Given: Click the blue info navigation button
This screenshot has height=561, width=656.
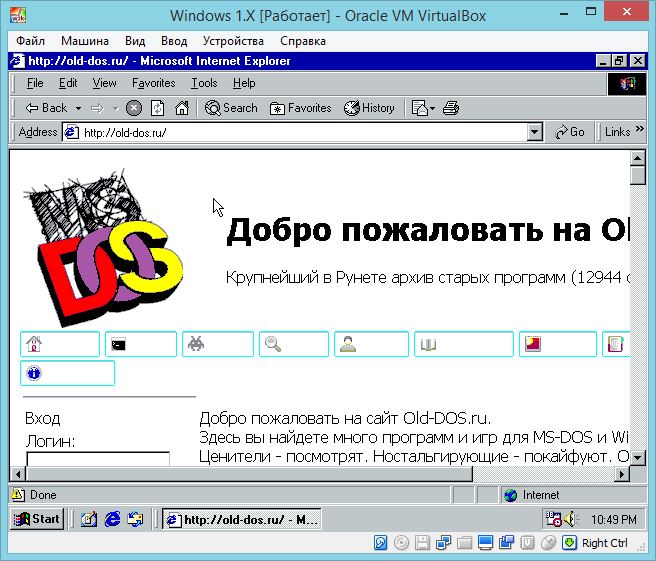Looking at the screenshot, I should [67, 373].
